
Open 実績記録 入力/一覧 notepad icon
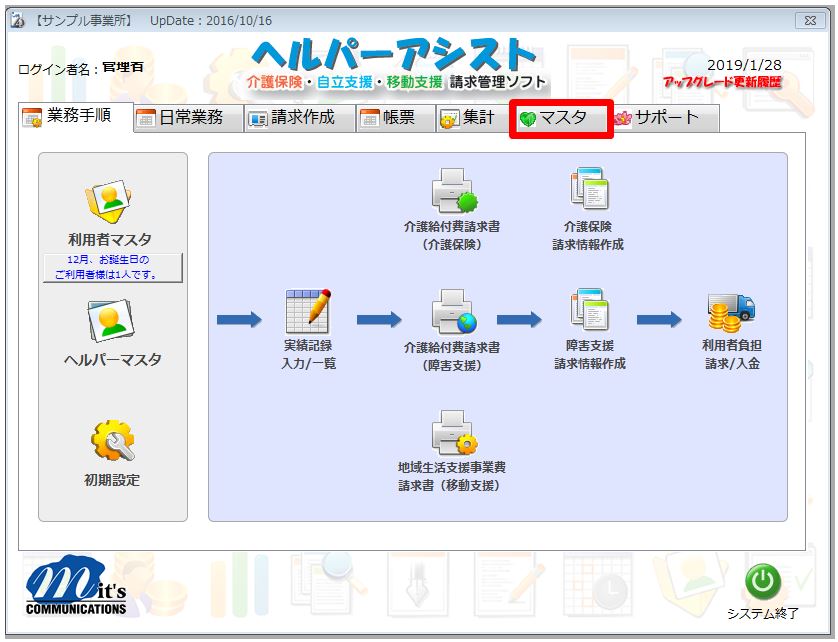[308, 312]
